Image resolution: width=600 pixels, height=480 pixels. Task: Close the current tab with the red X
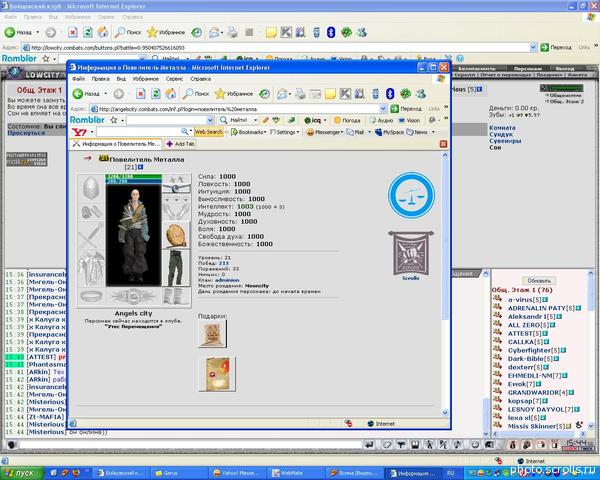point(443,144)
